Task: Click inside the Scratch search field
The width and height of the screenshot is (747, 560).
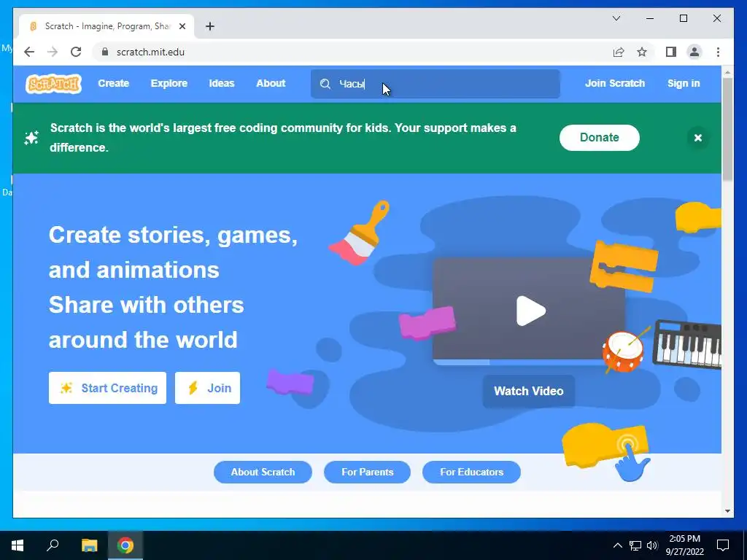Action: tap(435, 84)
